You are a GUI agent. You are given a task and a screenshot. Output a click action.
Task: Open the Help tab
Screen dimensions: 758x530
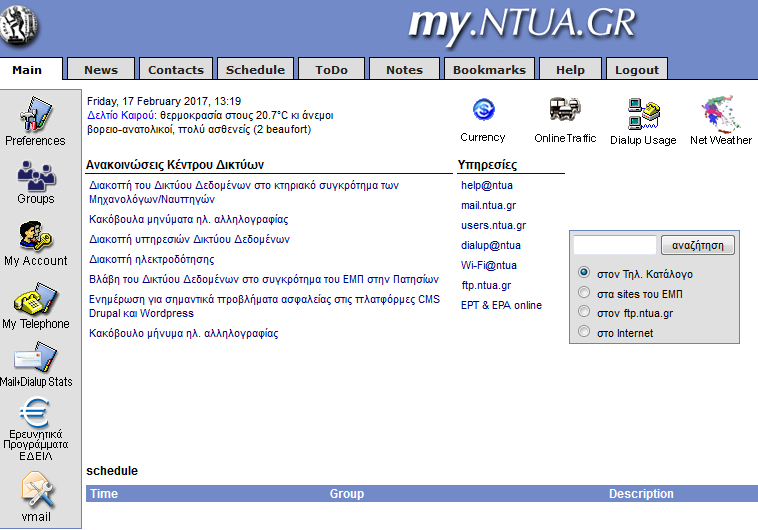click(x=570, y=69)
